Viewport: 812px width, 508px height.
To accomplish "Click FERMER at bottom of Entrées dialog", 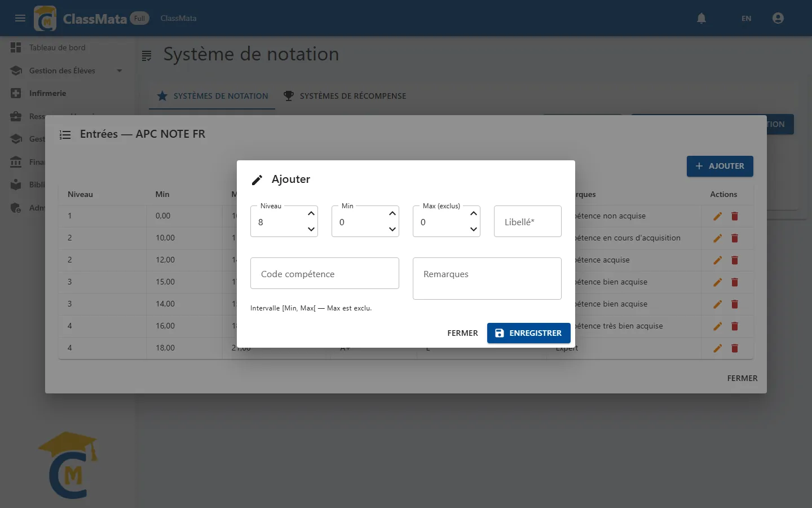I will tap(742, 378).
